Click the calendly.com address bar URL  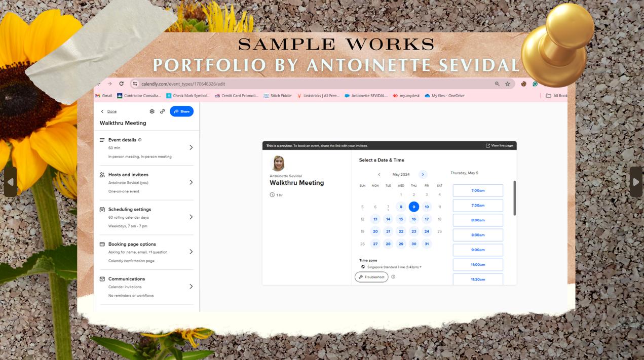coord(183,84)
